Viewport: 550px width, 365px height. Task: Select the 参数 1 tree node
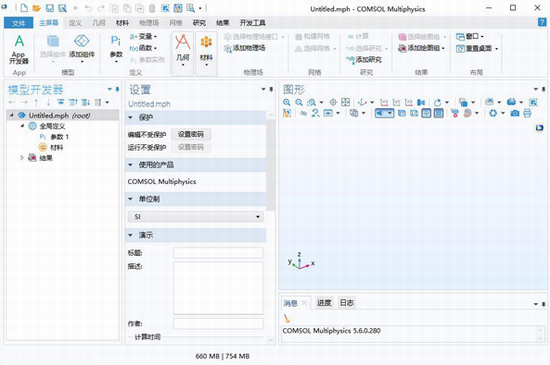tap(54, 136)
